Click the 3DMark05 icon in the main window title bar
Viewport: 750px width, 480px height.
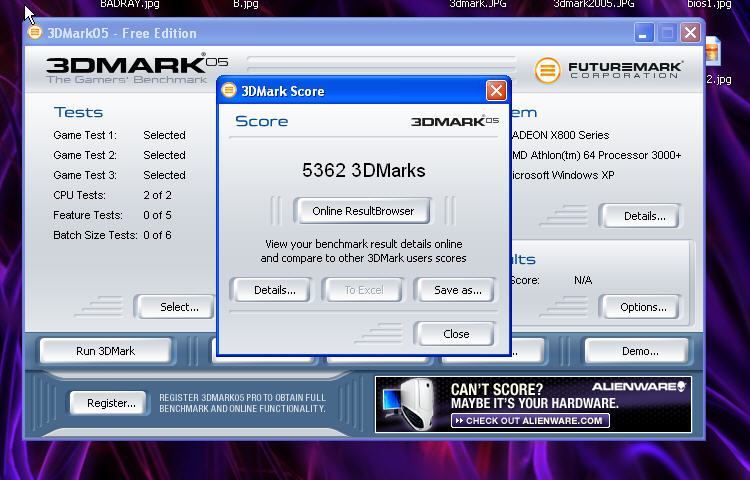click(35, 33)
